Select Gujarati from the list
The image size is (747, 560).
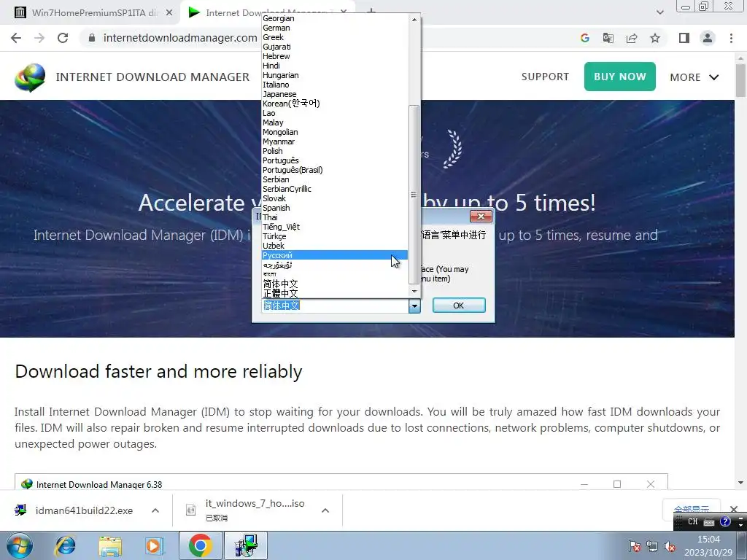(334, 47)
